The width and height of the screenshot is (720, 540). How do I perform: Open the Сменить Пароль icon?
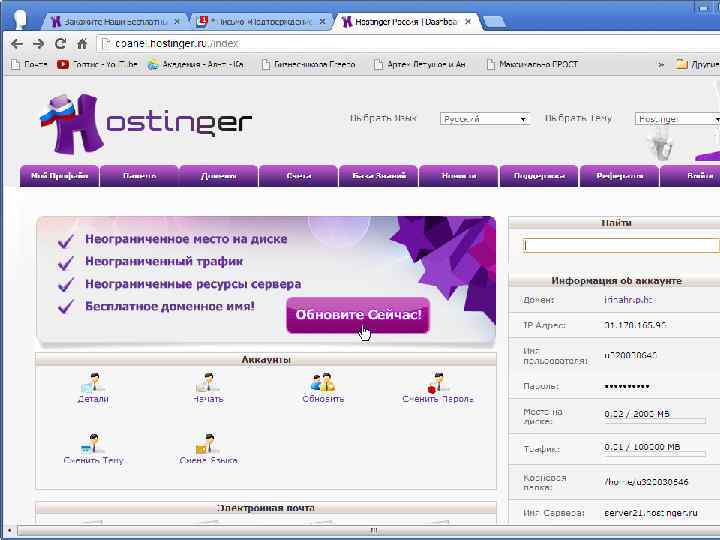coord(438,388)
